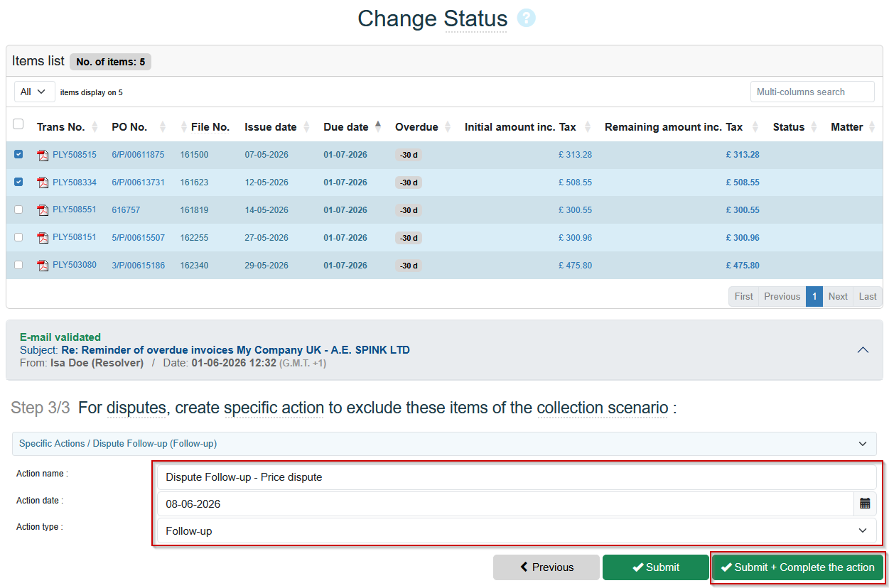
Task: Open Specific Actions / Dispute Follow-up dropdown
Action: coord(444,444)
